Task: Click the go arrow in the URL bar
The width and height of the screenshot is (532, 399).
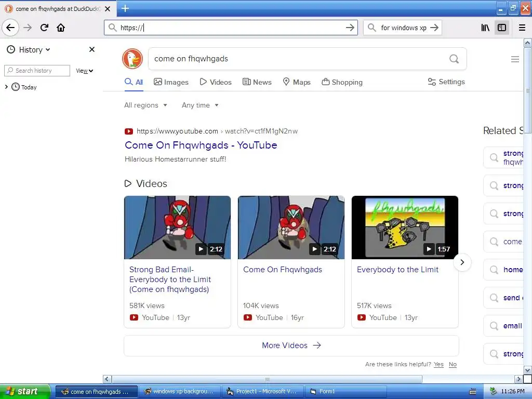Action: (x=350, y=28)
